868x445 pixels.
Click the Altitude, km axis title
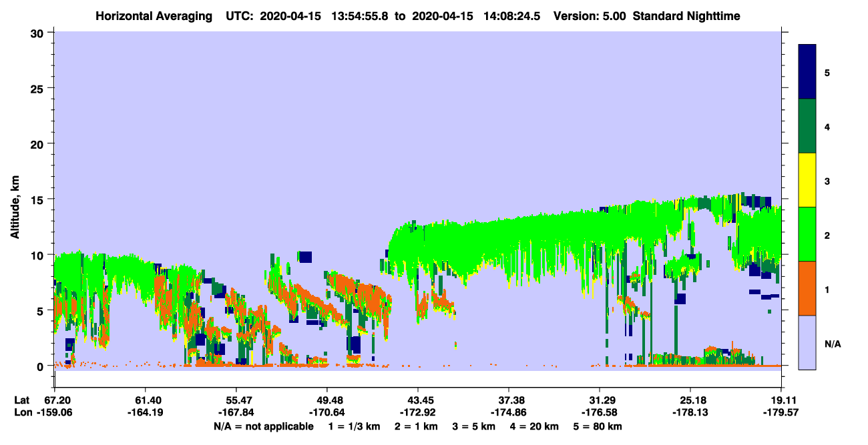click(x=15, y=200)
